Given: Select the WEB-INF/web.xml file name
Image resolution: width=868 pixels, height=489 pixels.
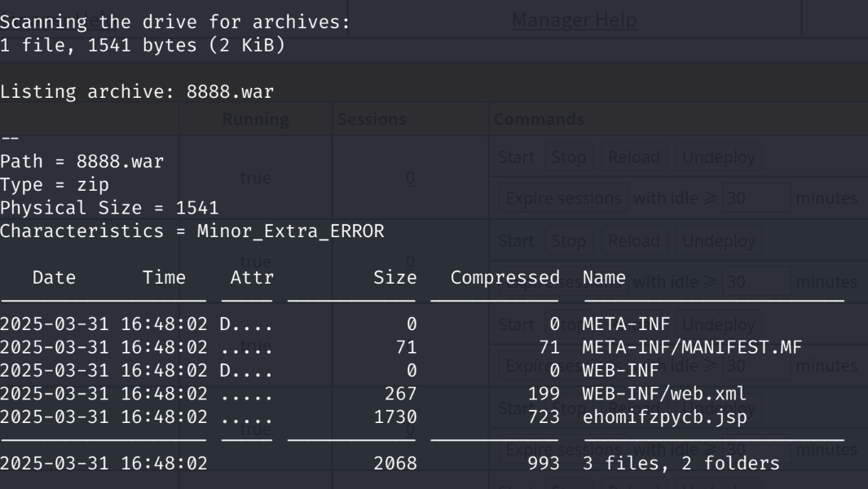Looking at the screenshot, I should click(664, 394).
